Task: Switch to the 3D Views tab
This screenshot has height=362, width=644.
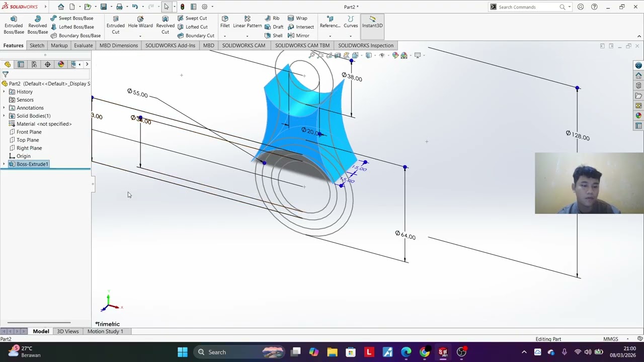Action: click(x=68, y=331)
